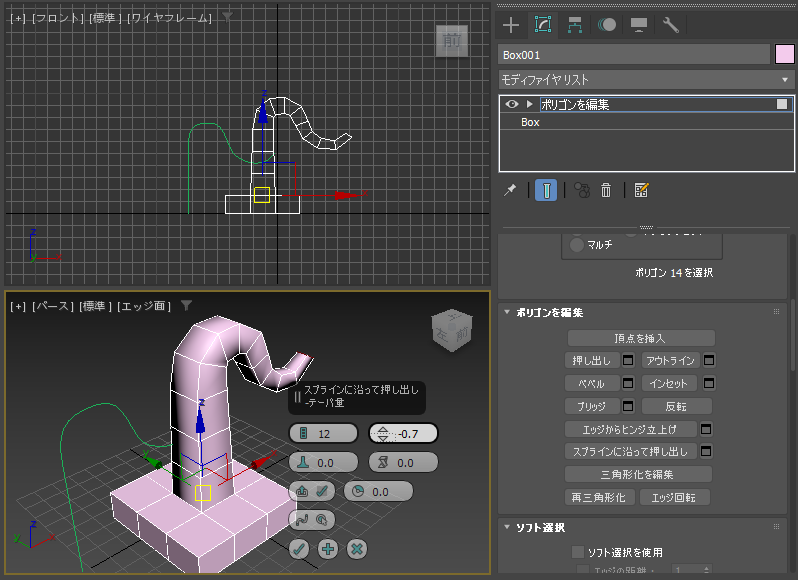
Task: Open the configure modifier sets icon
Action: pyautogui.click(x=641, y=190)
